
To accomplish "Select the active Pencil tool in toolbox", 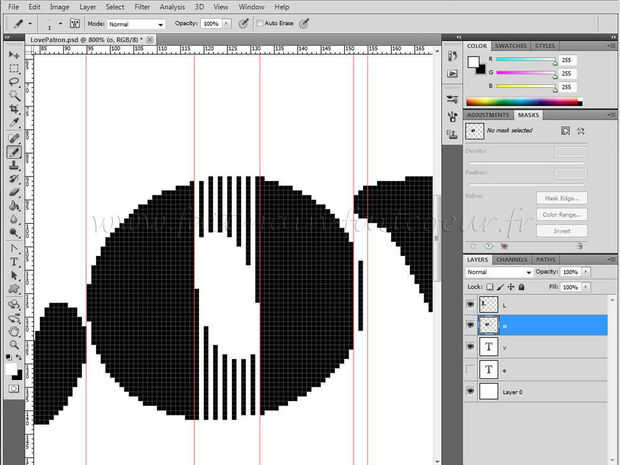I will point(14,152).
